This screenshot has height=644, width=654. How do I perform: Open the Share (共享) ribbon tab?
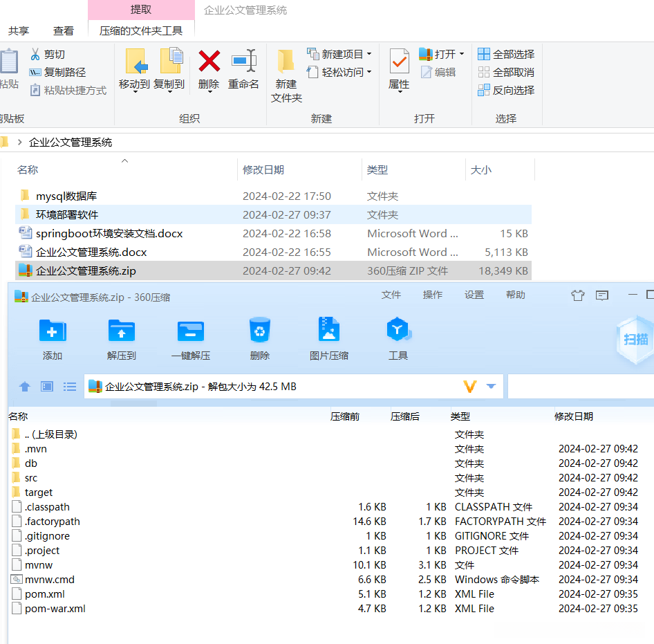click(19, 31)
